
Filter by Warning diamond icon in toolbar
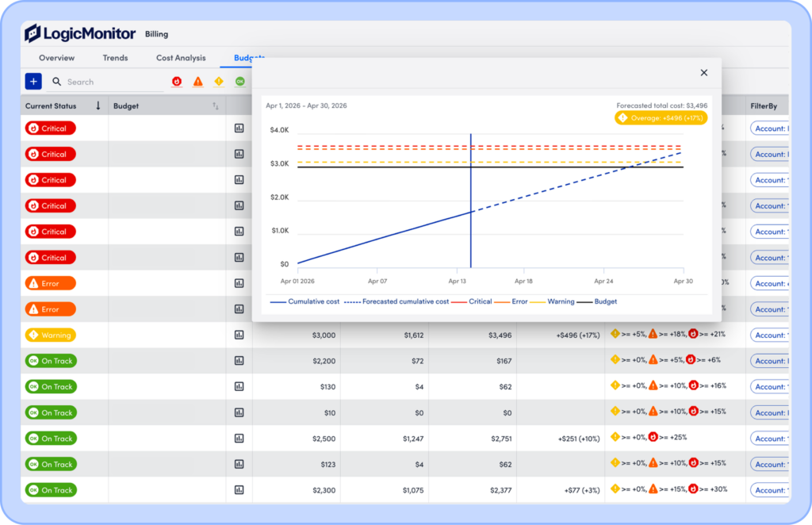219,82
